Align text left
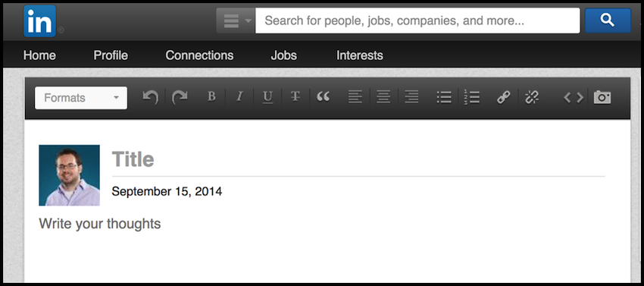Viewport: 644px width, 286px height. 355,98
